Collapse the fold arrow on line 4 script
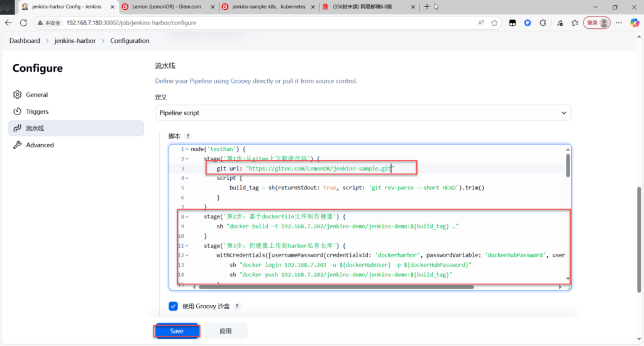This screenshot has width=644, height=346. tap(187, 178)
